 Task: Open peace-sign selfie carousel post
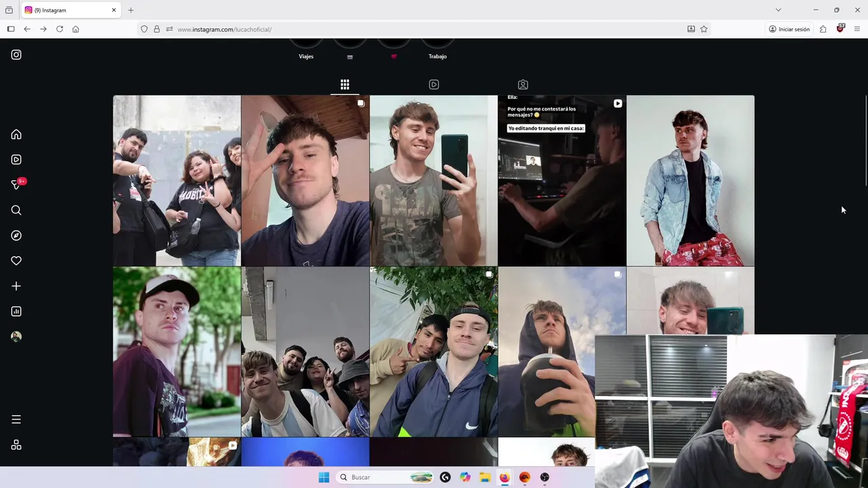coord(305,180)
